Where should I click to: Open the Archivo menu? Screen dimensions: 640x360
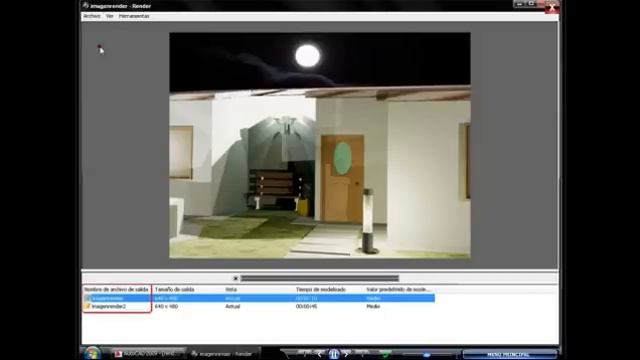point(91,16)
